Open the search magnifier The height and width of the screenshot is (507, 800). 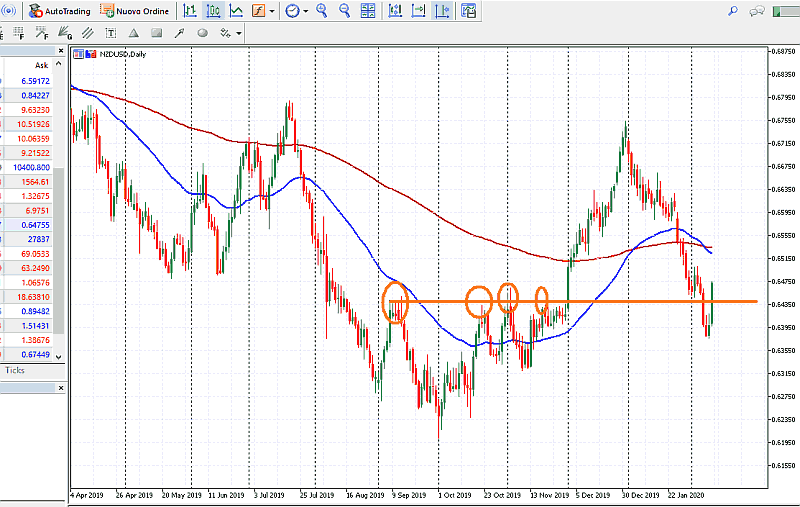coord(733,11)
